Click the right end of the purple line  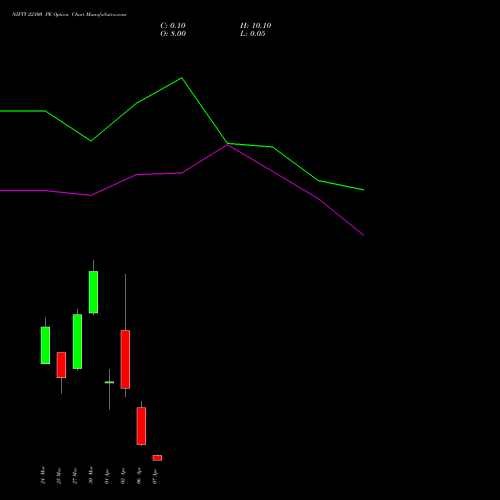point(363,235)
